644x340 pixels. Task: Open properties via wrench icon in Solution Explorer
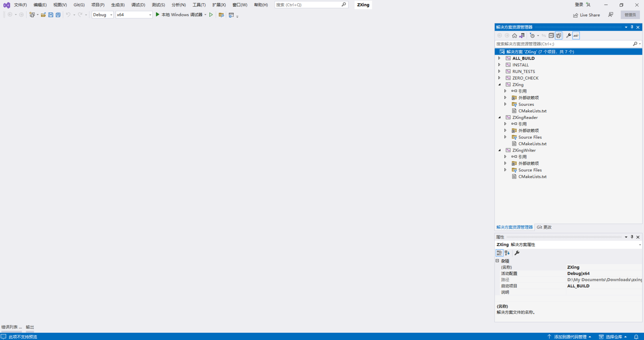[569, 36]
